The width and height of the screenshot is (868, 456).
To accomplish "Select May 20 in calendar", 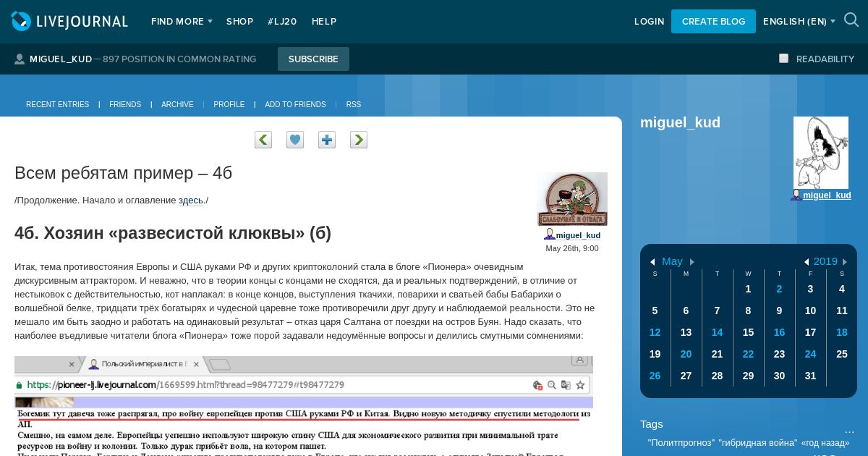I will [686, 354].
